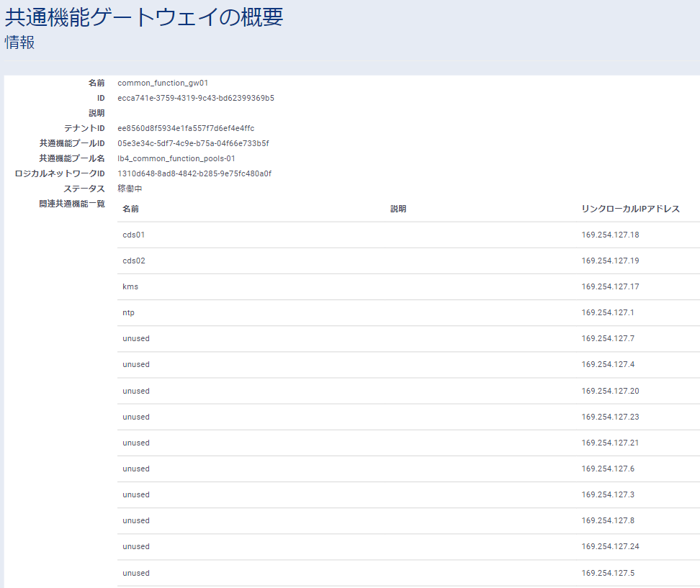Click the 稼働中 status value

tap(130, 189)
